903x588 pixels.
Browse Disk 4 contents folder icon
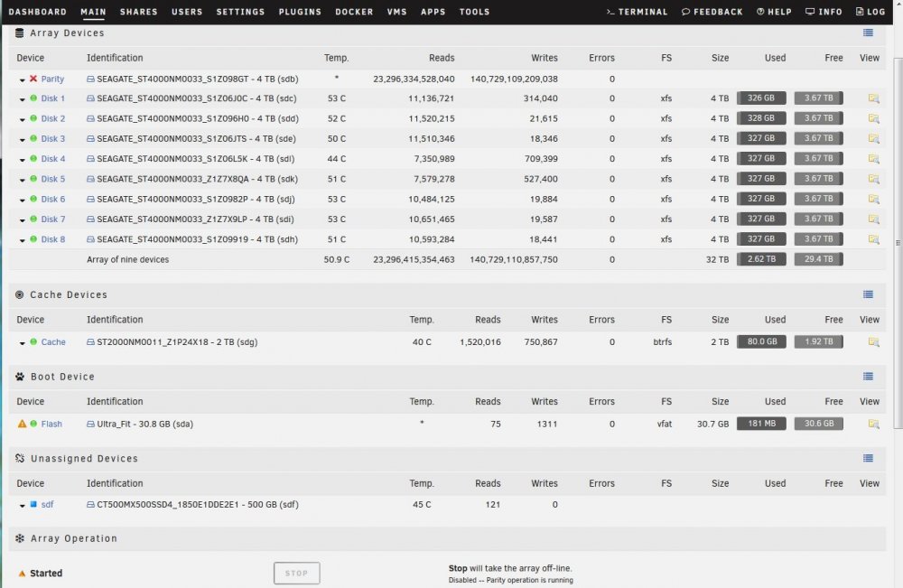click(x=873, y=159)
